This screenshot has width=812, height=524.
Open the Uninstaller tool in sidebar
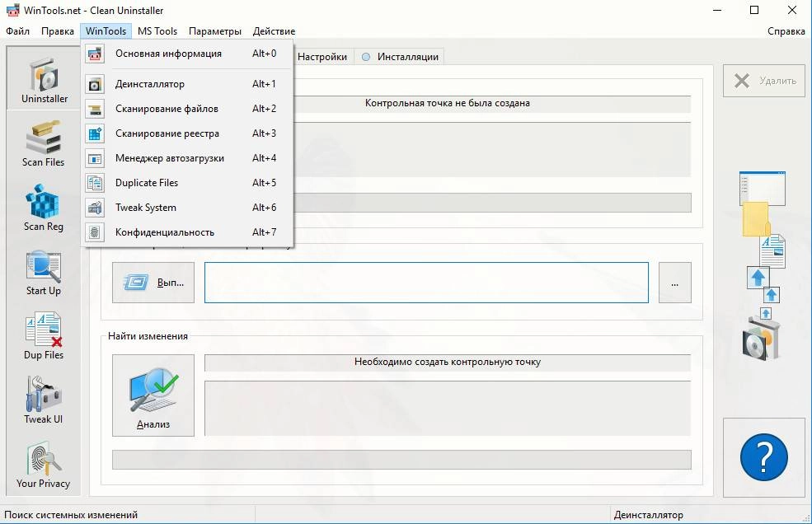click(x=44, y=78)
